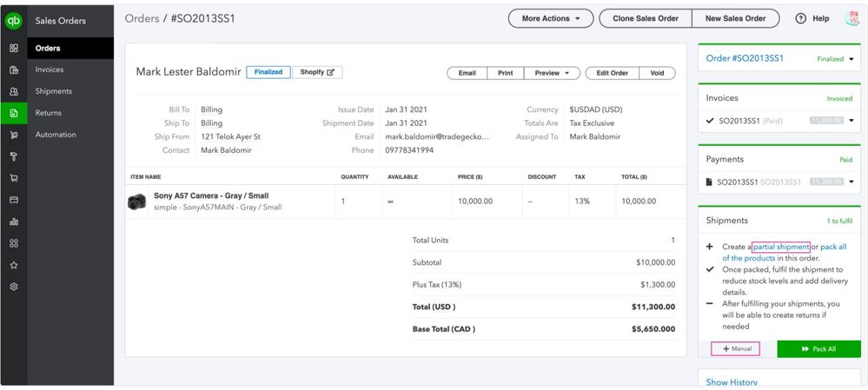
Task: Click the 1 to fulfil status text
Action: (839, 221)
